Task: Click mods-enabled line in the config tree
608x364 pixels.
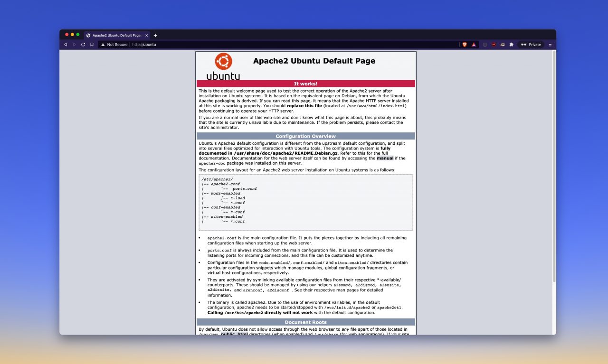Action: pyautogui.click(x=221, y=194)
